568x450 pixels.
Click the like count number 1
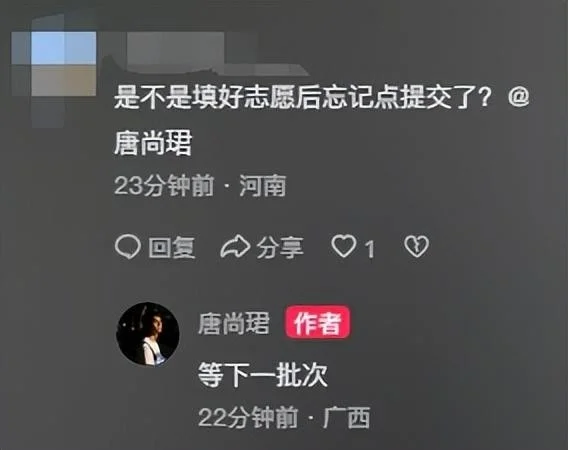(370, 249)
